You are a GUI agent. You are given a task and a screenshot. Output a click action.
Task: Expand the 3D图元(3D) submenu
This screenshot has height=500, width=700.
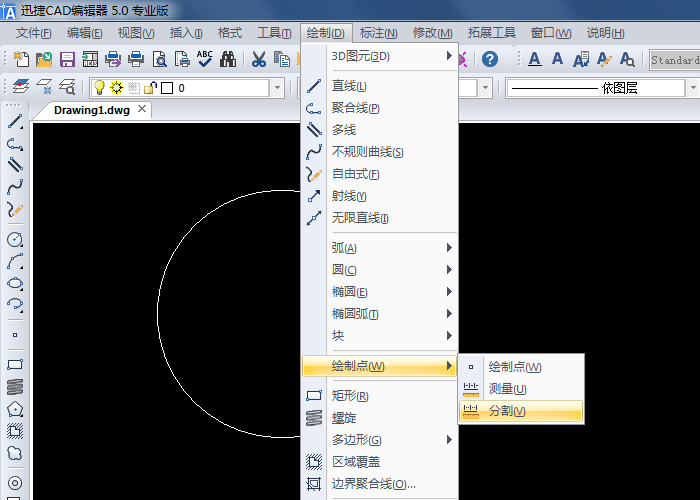[x=380, y=56]
